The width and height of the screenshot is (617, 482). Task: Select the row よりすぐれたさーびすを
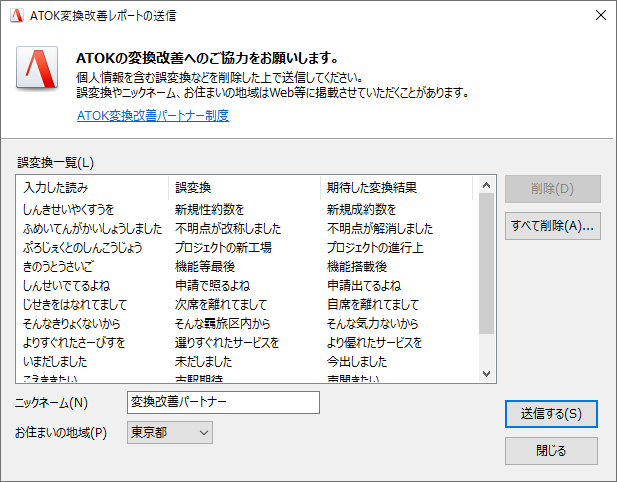click(247, 342)
